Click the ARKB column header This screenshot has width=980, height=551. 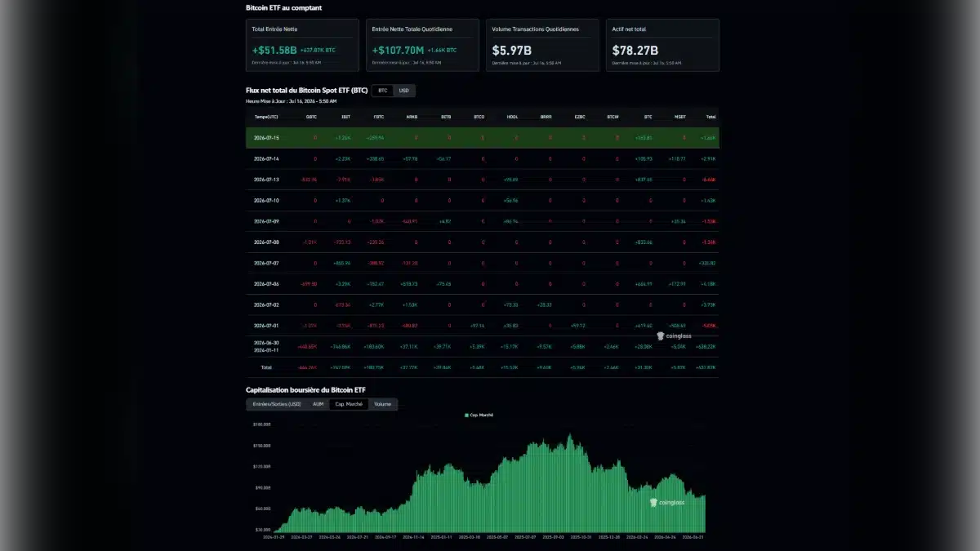coord(412,117)
